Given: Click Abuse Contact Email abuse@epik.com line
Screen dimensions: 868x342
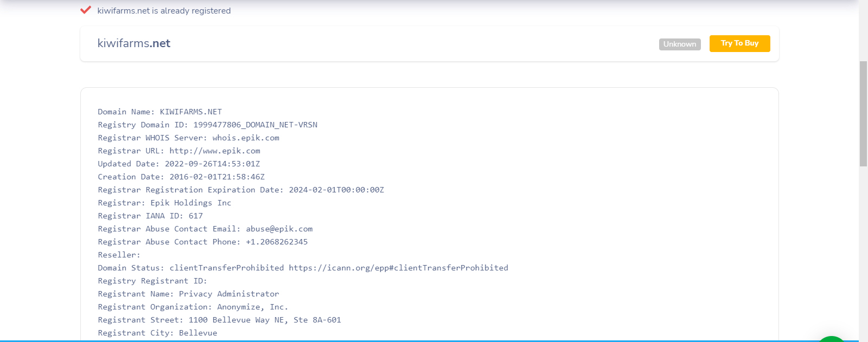Looking at the screenshot, I should coord(205,229).
